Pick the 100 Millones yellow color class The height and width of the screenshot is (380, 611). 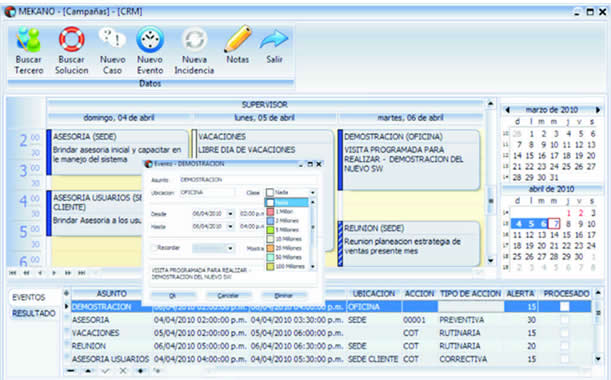(x=287, y=267)
